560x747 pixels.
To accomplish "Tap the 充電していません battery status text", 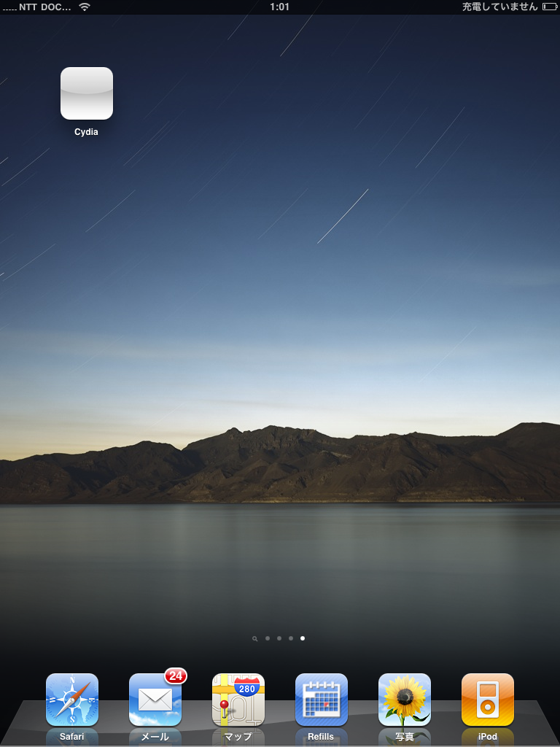I will coord(500,7).
